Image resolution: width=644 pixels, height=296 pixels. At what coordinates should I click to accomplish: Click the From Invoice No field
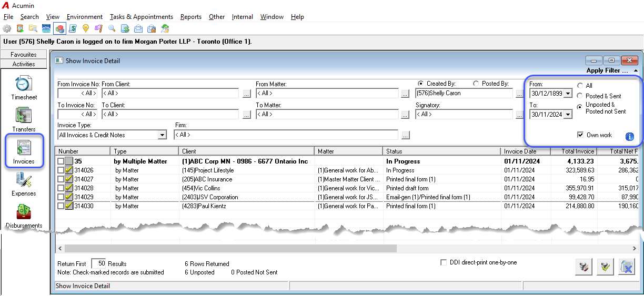(x=78, y=94)
